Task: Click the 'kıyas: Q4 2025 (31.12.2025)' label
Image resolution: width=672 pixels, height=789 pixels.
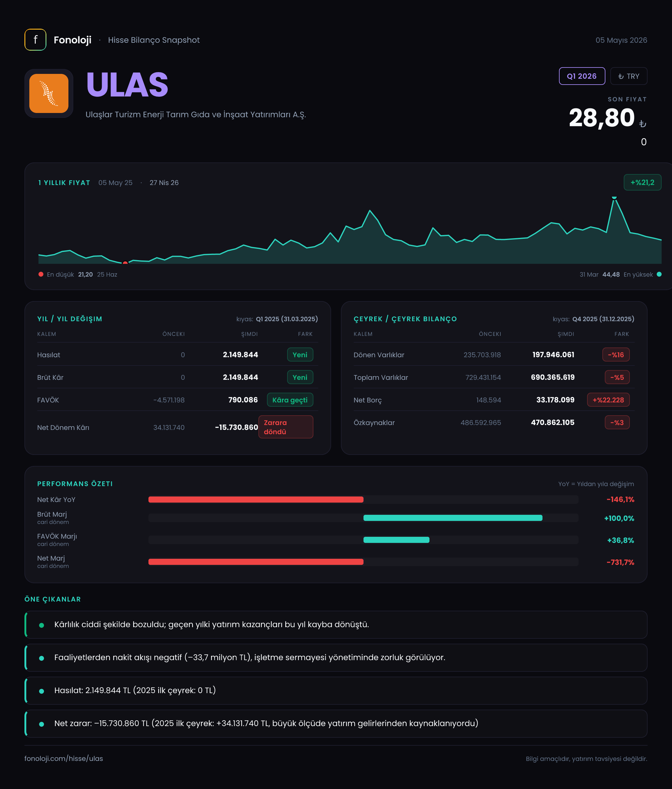Action: [x=593, y=319]
